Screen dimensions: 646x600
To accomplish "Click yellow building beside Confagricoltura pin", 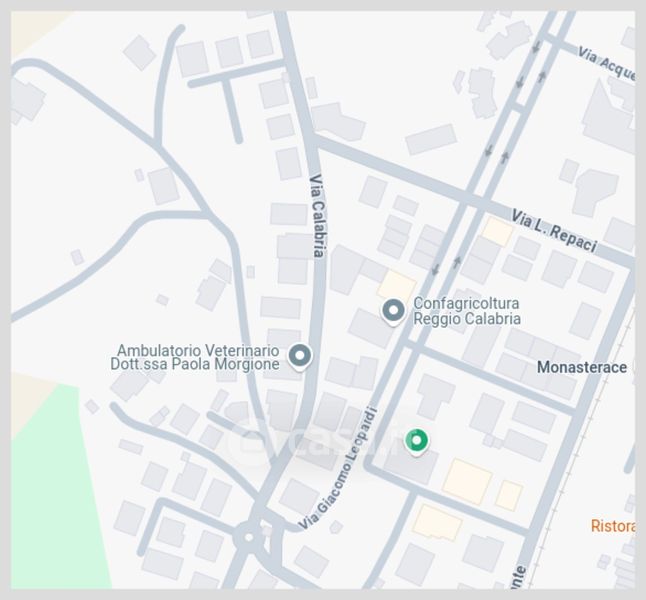I will [x=396, y=286].
